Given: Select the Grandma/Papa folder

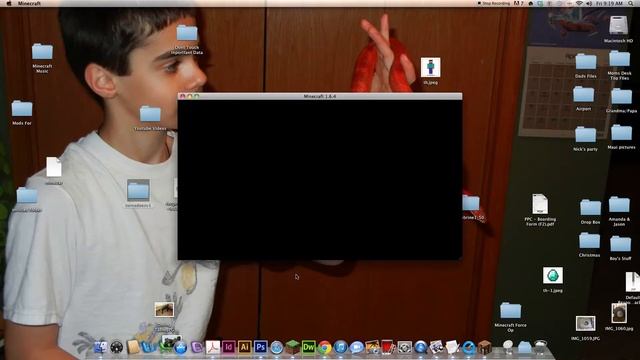Looking at the screenshot, I should pyautogui.click(x=621, y=97).
